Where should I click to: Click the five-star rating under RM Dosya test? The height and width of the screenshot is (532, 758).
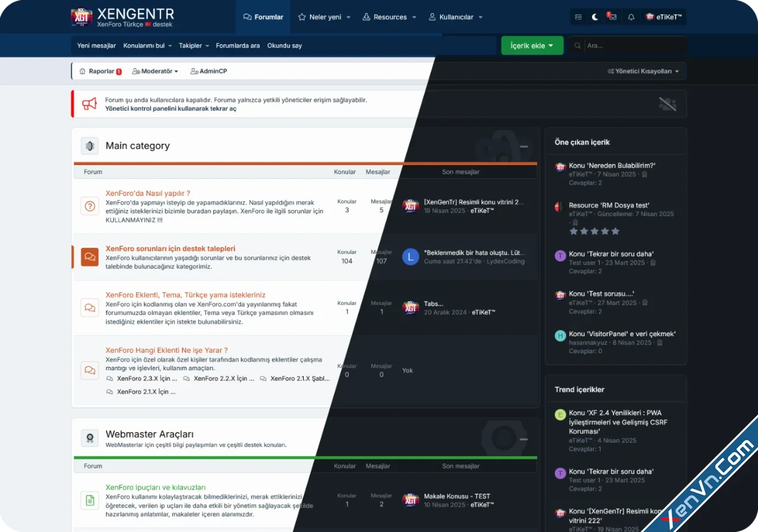point(594,231)
